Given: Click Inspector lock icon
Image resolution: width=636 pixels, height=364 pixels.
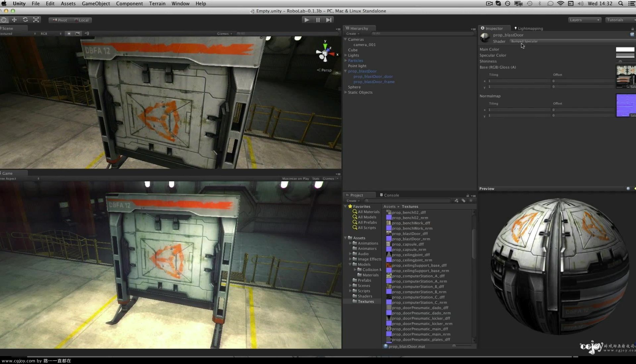Looking at the screenshot, I should coord(632,29).
